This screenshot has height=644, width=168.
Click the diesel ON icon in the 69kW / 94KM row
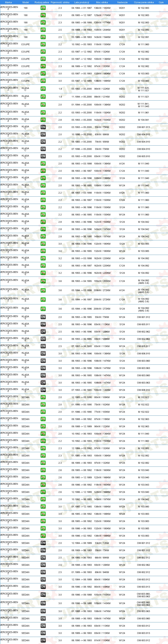[x=43, y=572]
